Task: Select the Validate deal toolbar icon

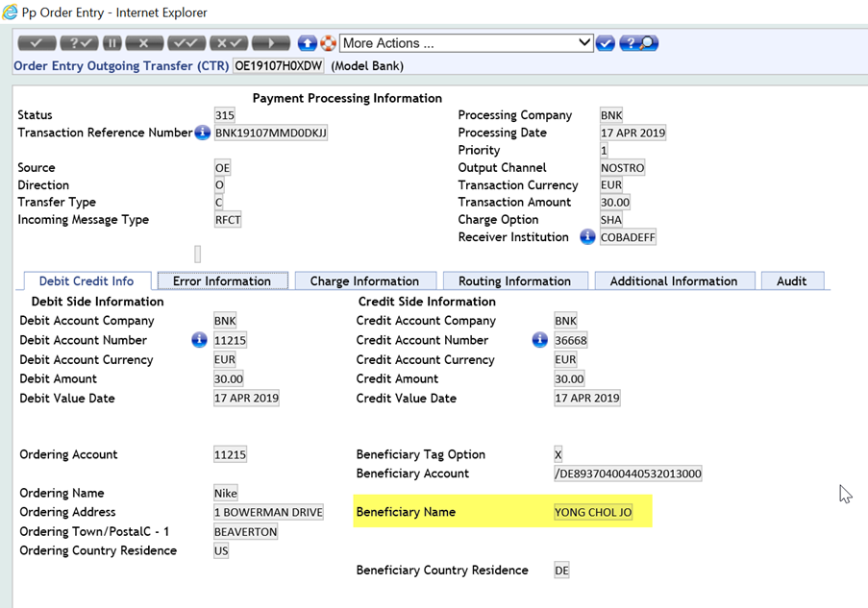Action: coord(79,42)
